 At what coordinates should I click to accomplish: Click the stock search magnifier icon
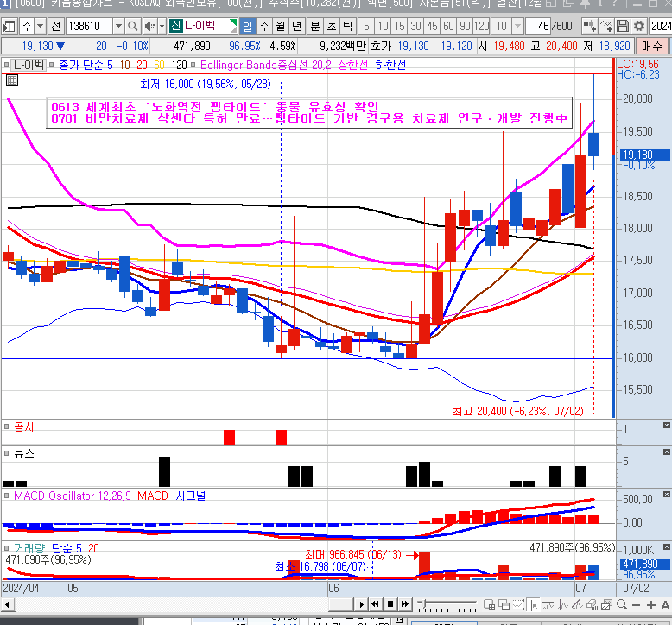click(x=133, y=27)
